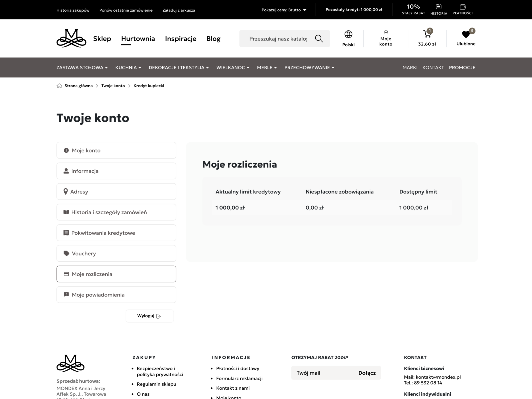
Task: Open the Hurtownia tab
Action: (x=138, y=38)
